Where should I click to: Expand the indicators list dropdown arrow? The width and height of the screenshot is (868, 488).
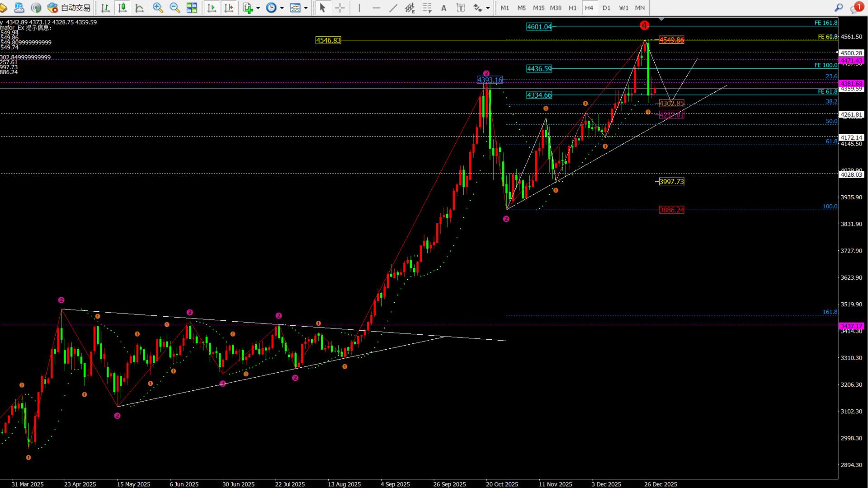tap(258, 8)
